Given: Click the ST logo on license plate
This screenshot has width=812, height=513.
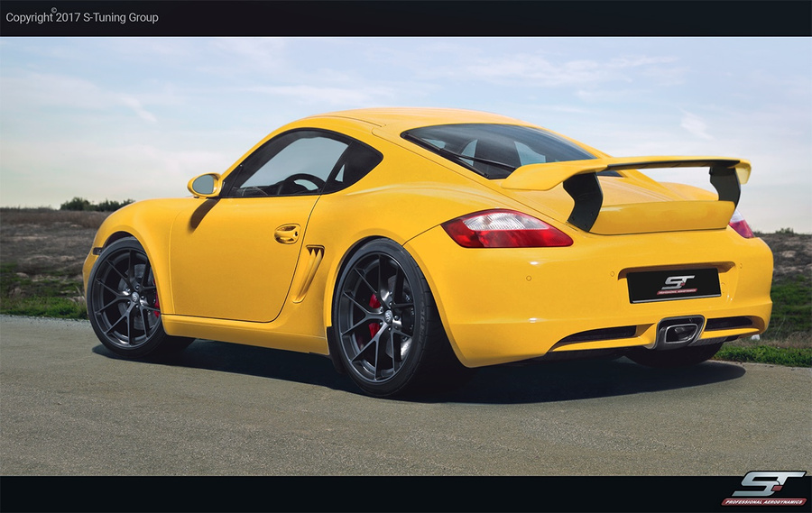Looking at the screenshot, I should [674, 285].
